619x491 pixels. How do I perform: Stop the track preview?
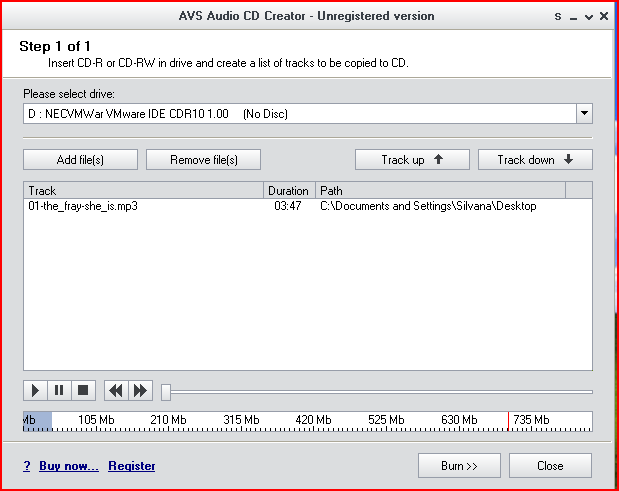pos(83,391)
